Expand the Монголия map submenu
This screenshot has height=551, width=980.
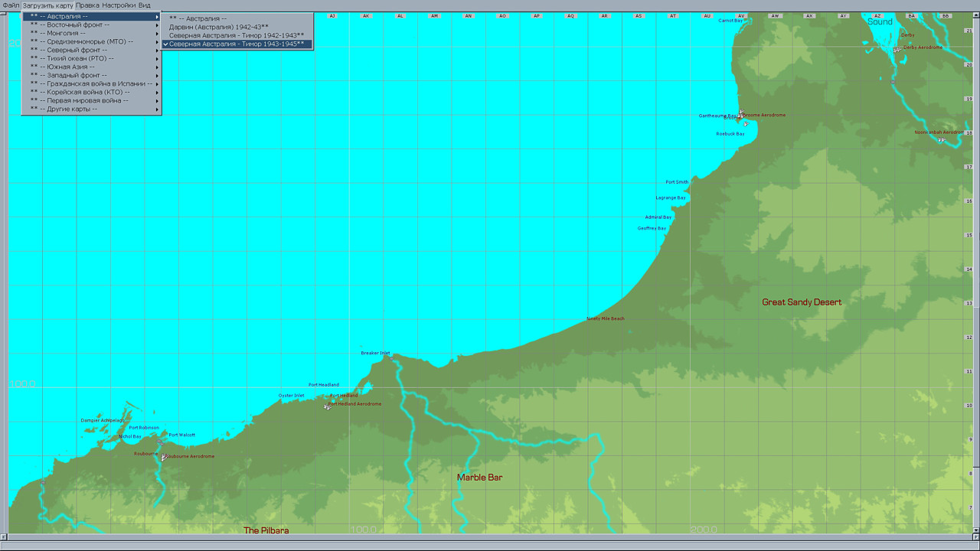[x=92, y=34]
